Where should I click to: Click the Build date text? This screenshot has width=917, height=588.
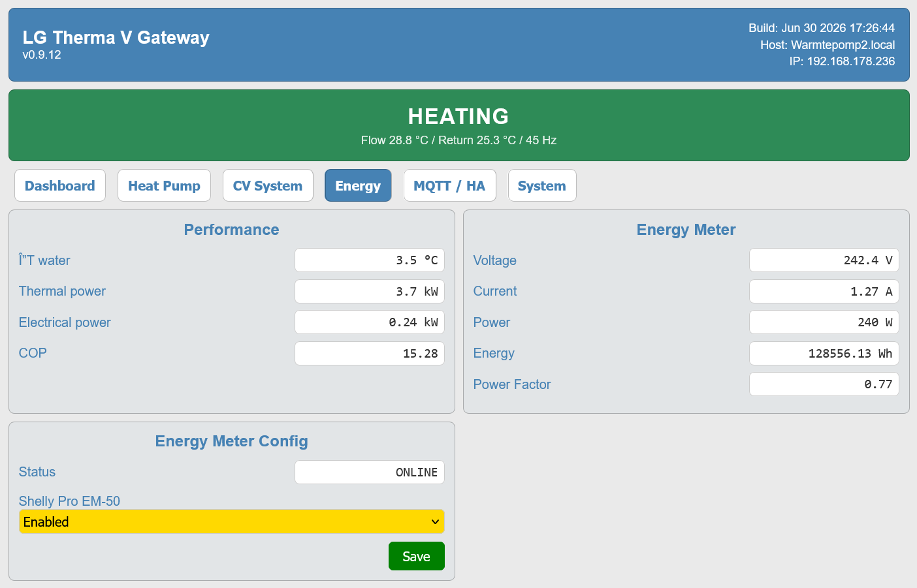tap(822, 28)
